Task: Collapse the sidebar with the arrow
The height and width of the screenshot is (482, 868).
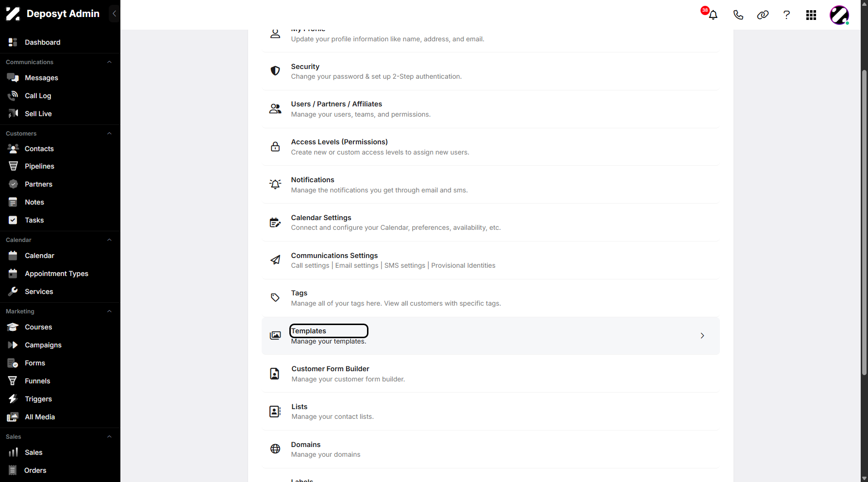Action: [x=115, y=14]
